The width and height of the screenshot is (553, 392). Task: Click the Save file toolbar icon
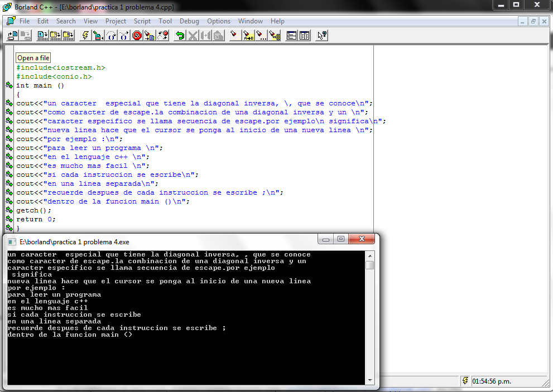25,35
